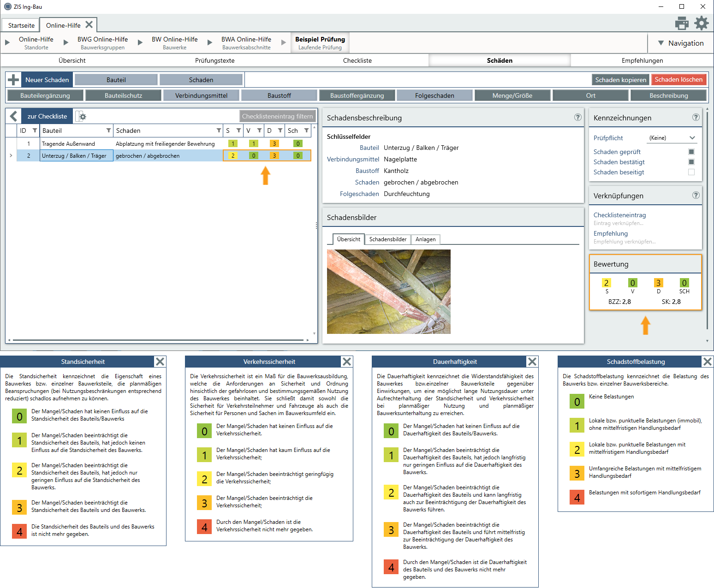Viewport: 714px width, 588px height.
Task: Click Schaden löschen button
Action: coord(678,80)
